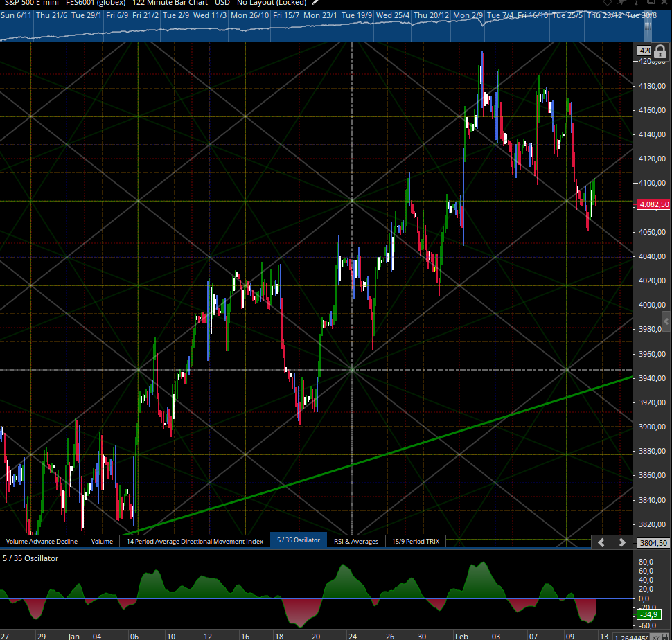The image size is (672, 640).
Task: Click the left arrow button beside the indicator tabs
Action: pos(601,542)
